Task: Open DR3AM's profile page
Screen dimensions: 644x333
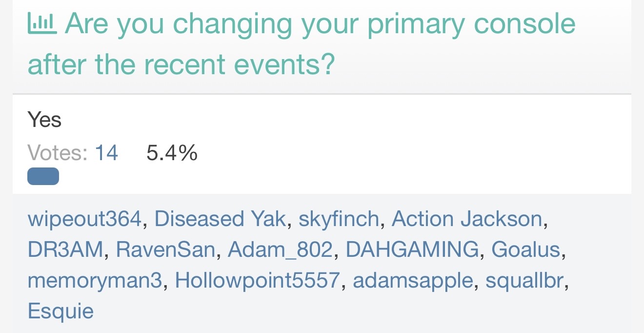Action: (x=65, y=250)
